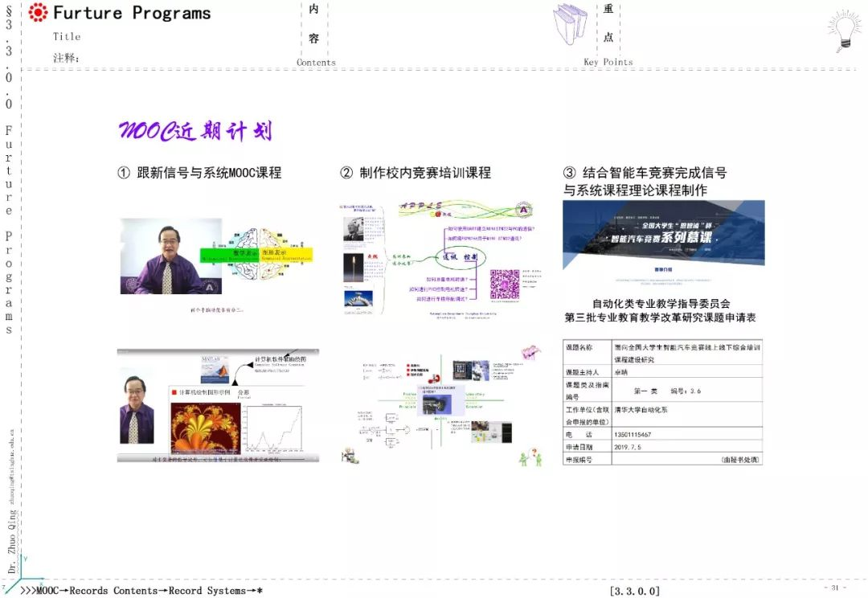
Task: Click the cartoon figures at lower mind map corner
Action: click(530, 457)
